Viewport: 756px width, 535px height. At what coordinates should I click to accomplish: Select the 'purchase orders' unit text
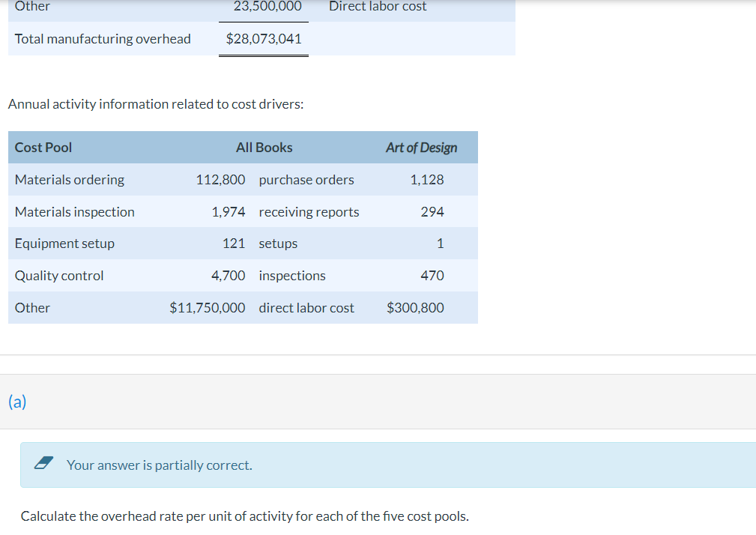click(306, 180)
